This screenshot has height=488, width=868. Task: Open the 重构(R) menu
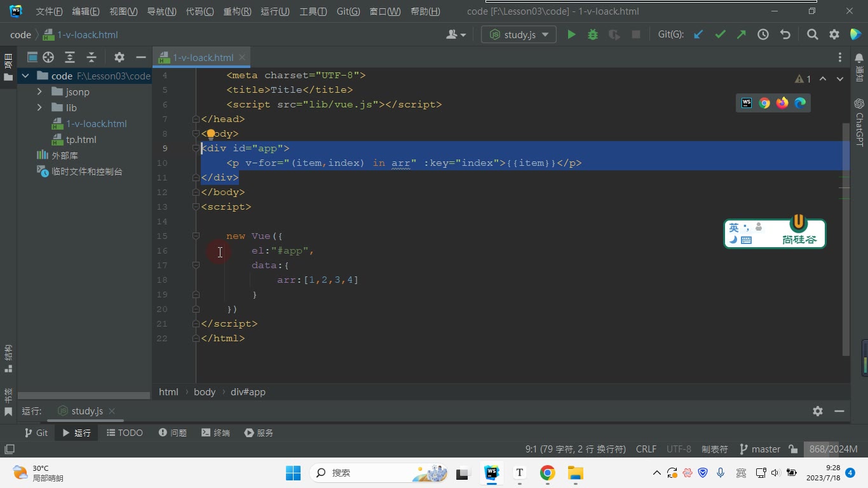[x=237, y=11]
